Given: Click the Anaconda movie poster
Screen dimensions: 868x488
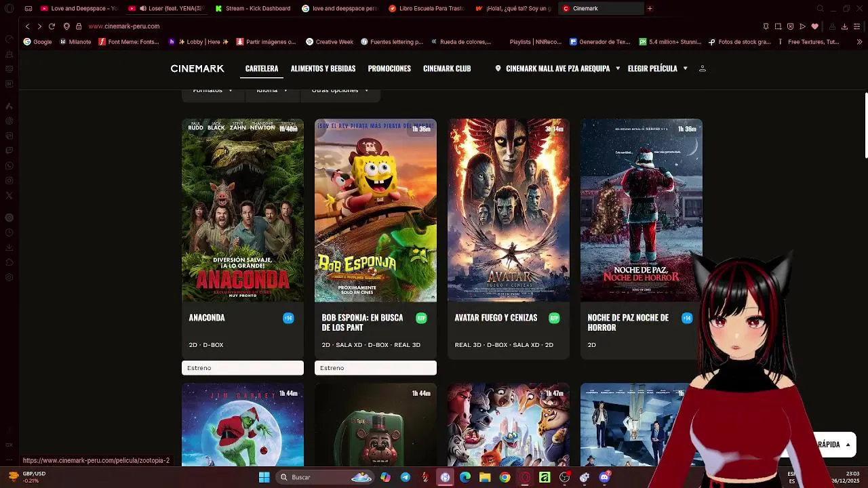Looking at the screenshot, I should coord(243,210).
